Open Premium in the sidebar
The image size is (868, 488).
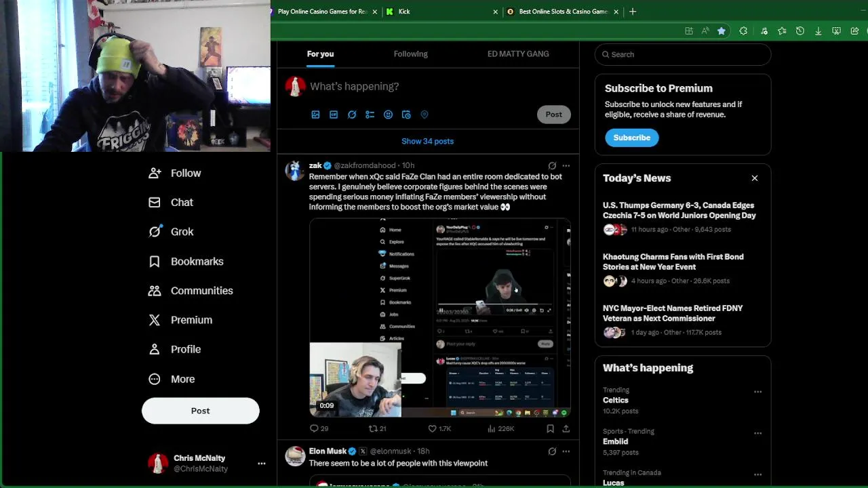point(181,320)
